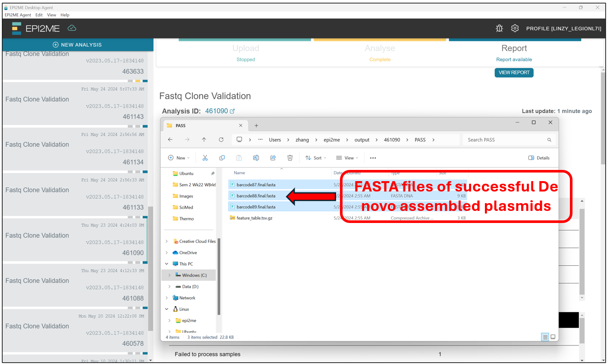607x364 pixels.
Task: Go up one folder level in Explorer
Action: (x=204, y=140)
